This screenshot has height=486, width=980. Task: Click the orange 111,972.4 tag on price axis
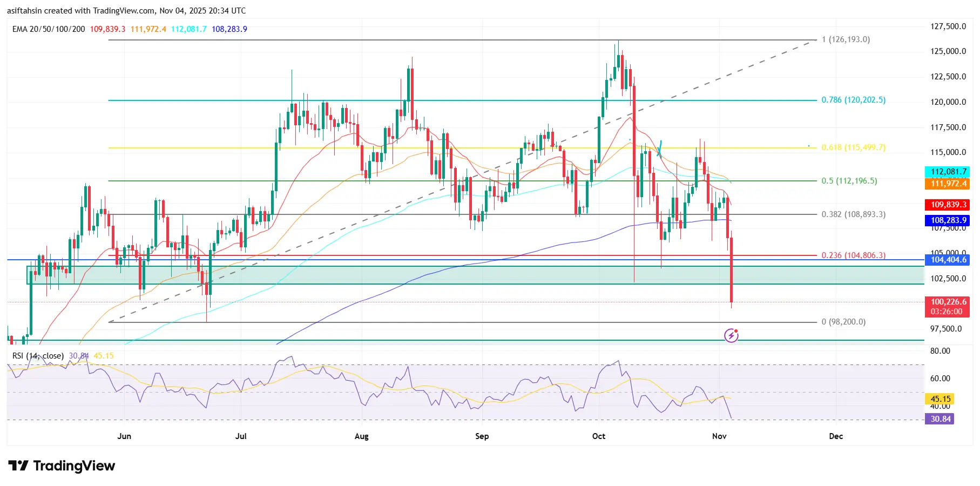tap(948, 184)
